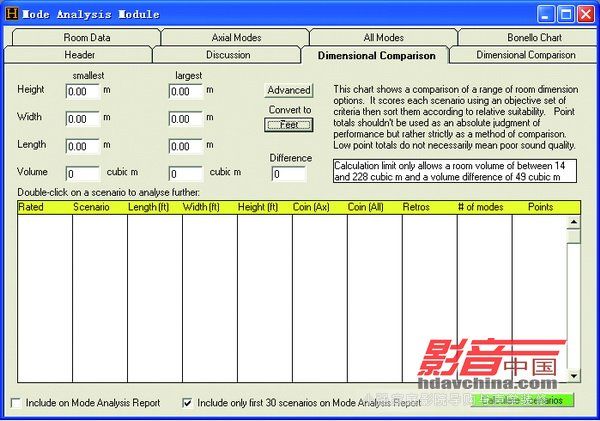Click the Feet conversion button
The width and height of the screenshot is (600, 421).
(x=289, y=125)
